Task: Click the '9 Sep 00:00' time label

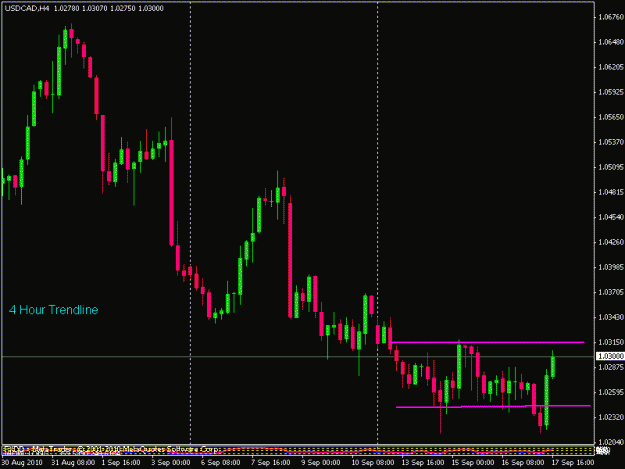Action: tap(320, 463)
